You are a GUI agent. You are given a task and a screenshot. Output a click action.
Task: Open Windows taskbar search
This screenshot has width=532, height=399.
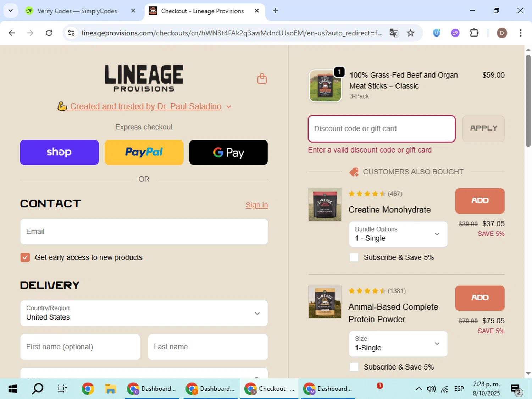38,389
